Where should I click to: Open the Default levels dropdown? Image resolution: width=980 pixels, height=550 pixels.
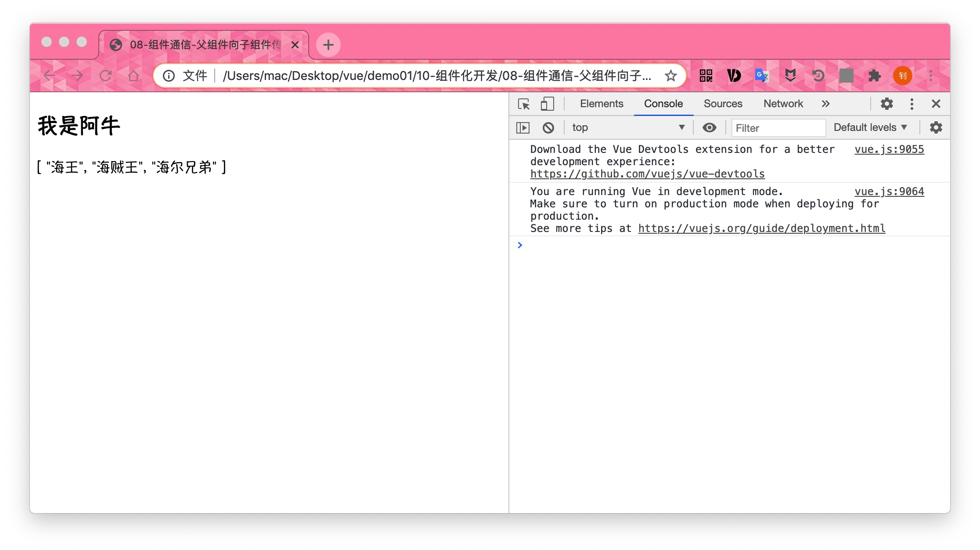tap(870, 128)
